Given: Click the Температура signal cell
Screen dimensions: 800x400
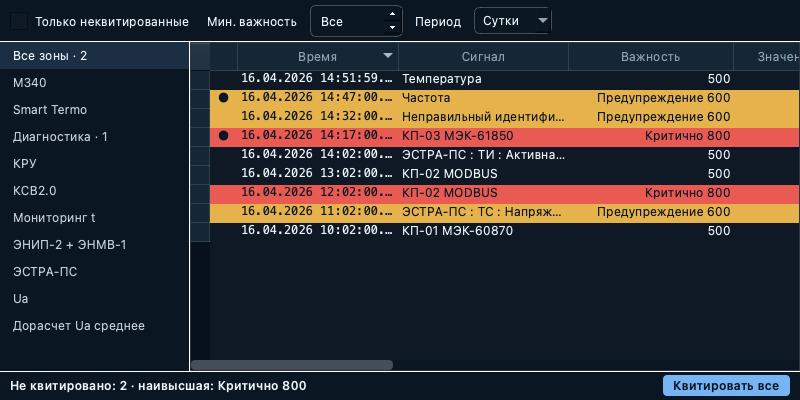Looking at the screenshot, I should point(483,79).
